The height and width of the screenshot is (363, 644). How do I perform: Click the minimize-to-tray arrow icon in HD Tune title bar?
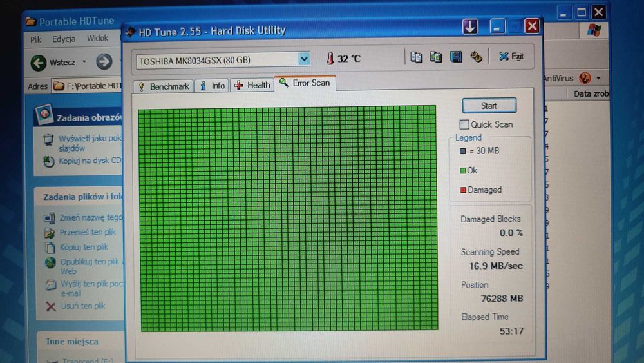click(x=470, y=26)
